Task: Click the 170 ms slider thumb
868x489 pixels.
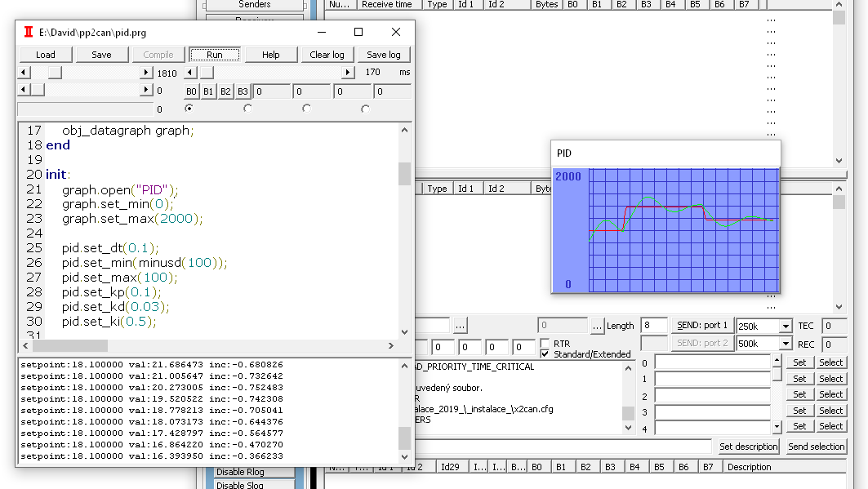Action: tap(207, 73)
